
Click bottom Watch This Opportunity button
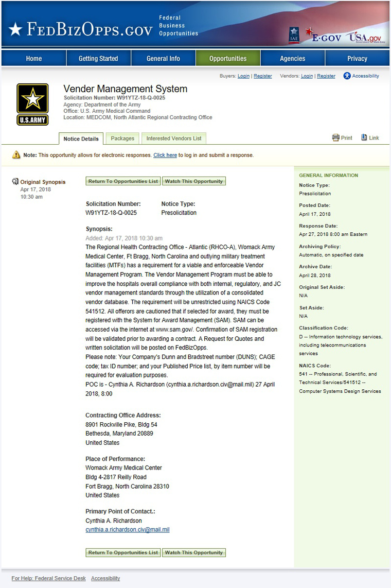tap(194, 552)
